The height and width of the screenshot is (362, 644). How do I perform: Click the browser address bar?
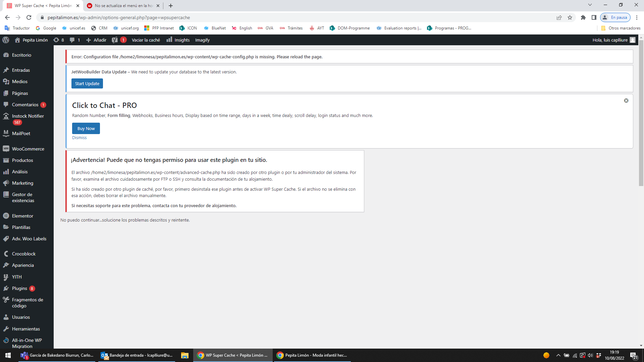[x=295, y=17]
